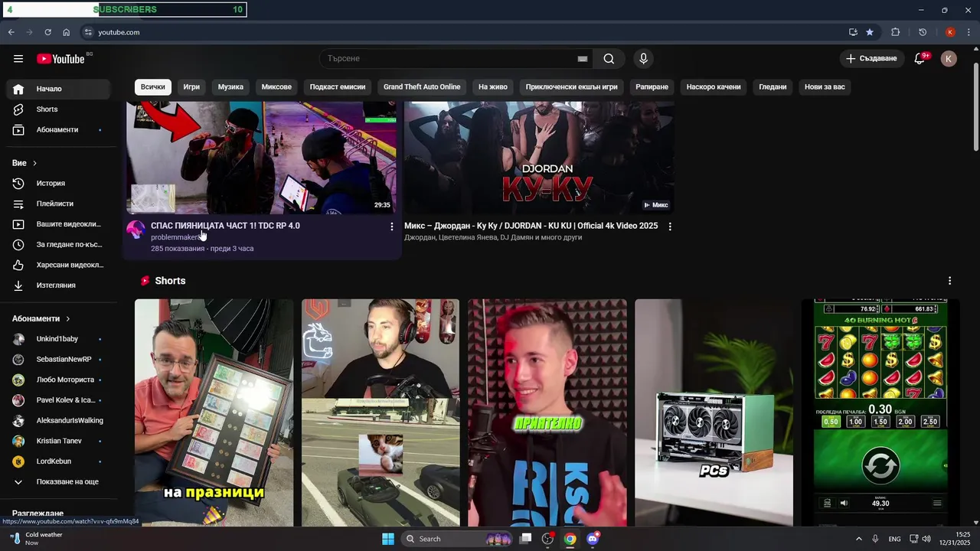Open the PCs graphics card Short

coord(714,412)
